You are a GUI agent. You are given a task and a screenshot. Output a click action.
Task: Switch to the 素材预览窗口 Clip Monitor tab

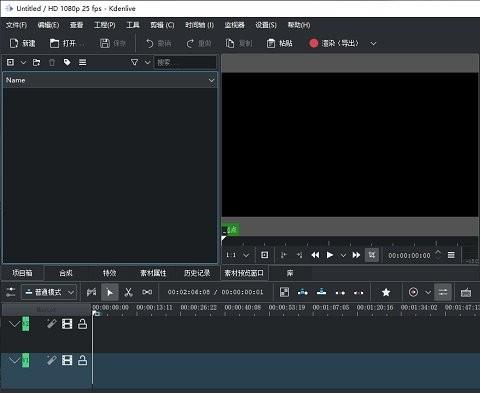[x=244, y=273]
